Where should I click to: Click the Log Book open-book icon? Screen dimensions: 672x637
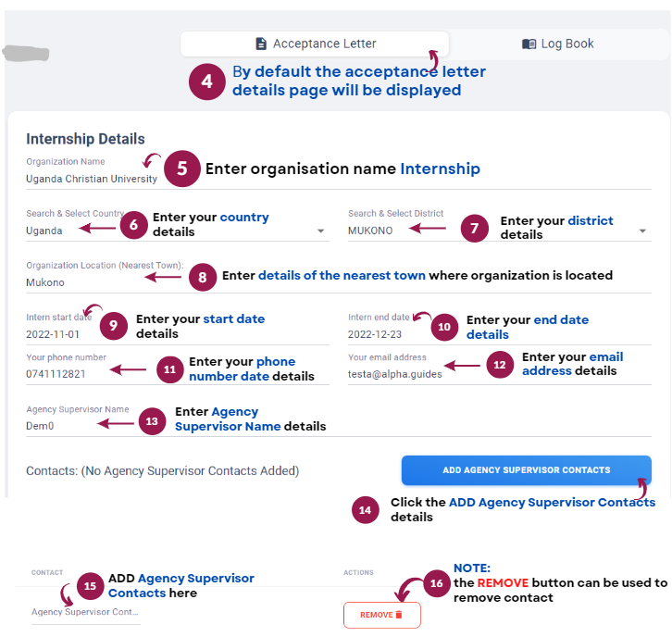(529, 44)
